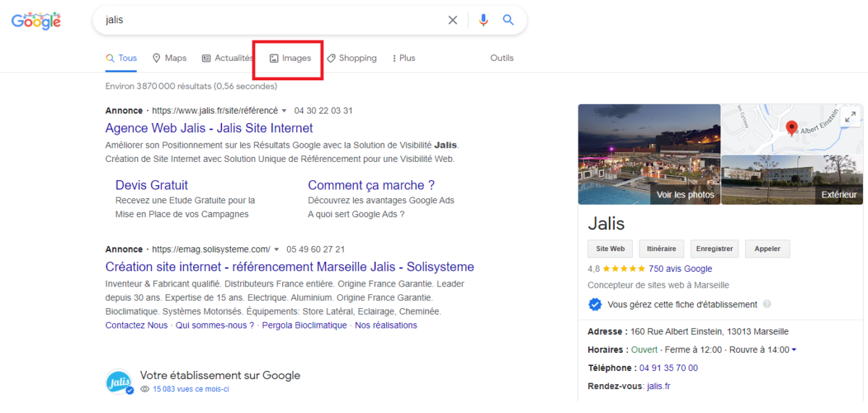
Task: Click the red map location pin
Action: coord(791,129)
